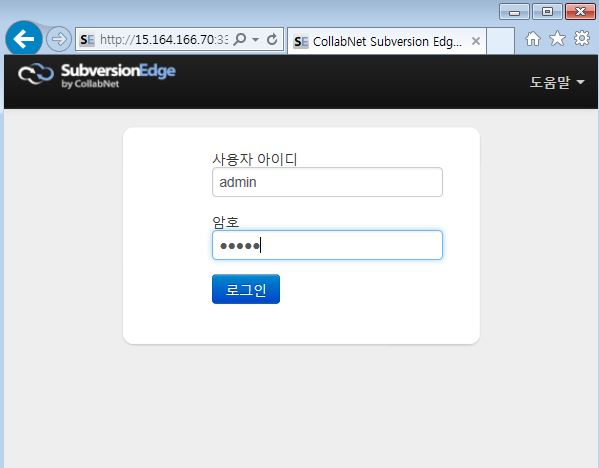
Task: Go back with the browser Back arrow
Action: click(24, 39)
